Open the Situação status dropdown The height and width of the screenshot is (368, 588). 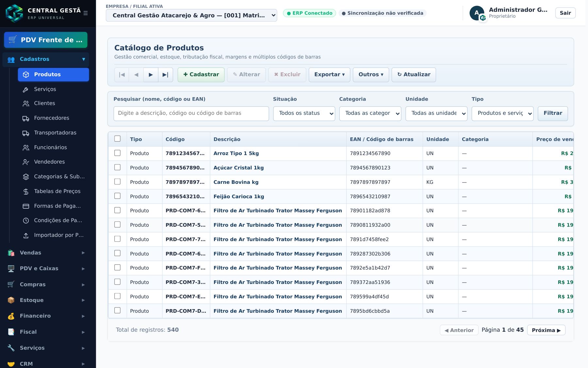pos(304,113)
